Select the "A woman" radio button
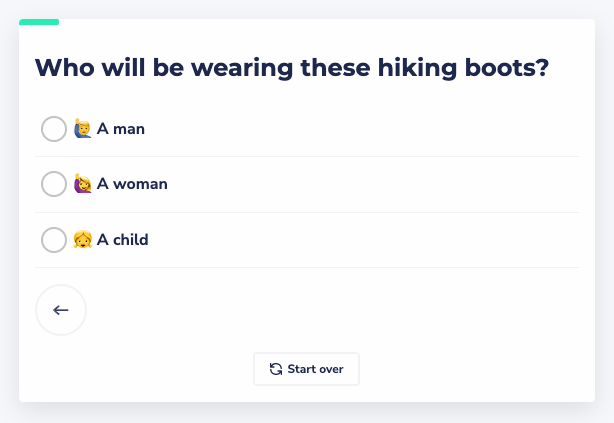The image size is (614, 423). pyautogui.click(x=54, y=184)
